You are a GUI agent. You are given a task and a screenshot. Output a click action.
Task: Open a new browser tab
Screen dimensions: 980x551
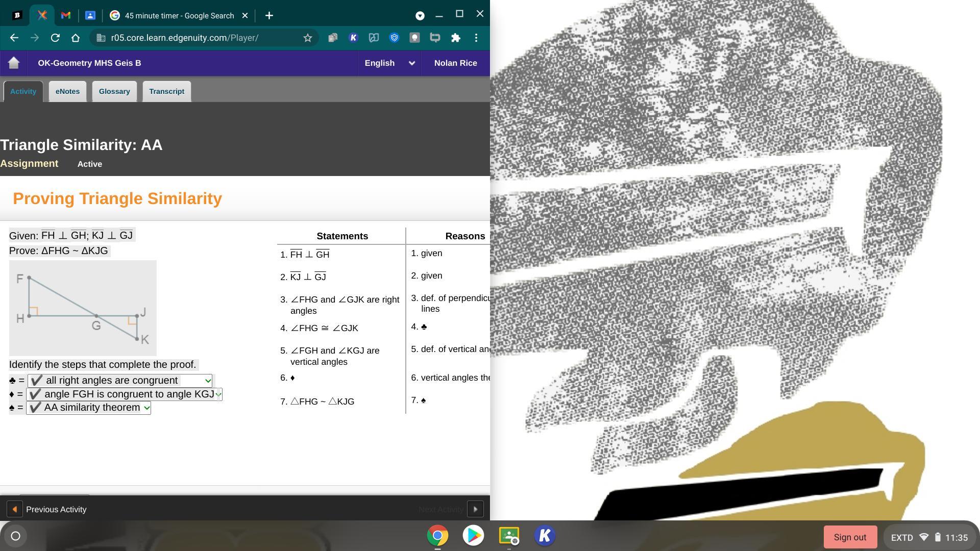269,16
